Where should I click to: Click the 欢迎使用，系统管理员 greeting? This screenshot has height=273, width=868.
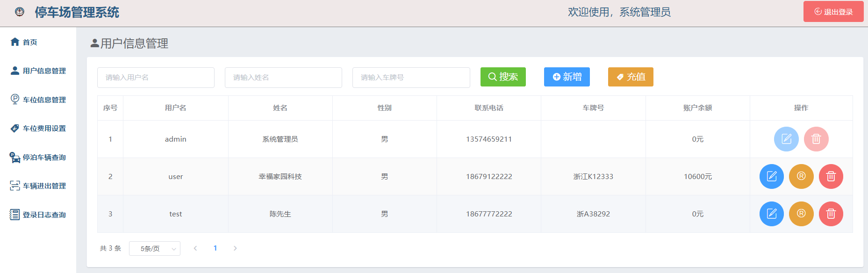[619, 12]
